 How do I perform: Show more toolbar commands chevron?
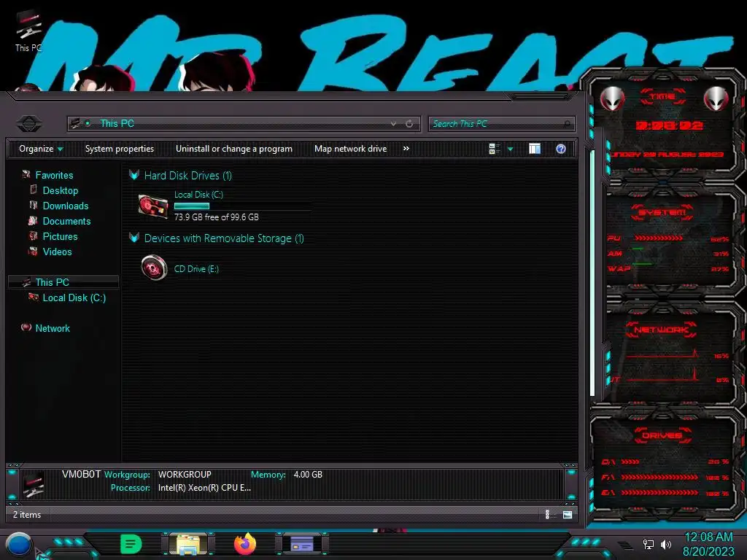point(406,149)
